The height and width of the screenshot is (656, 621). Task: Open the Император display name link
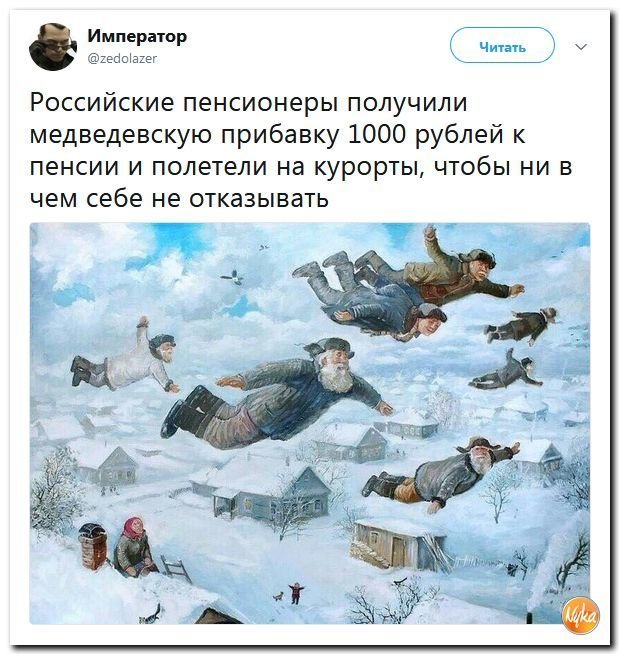click(x=137, y=37)
